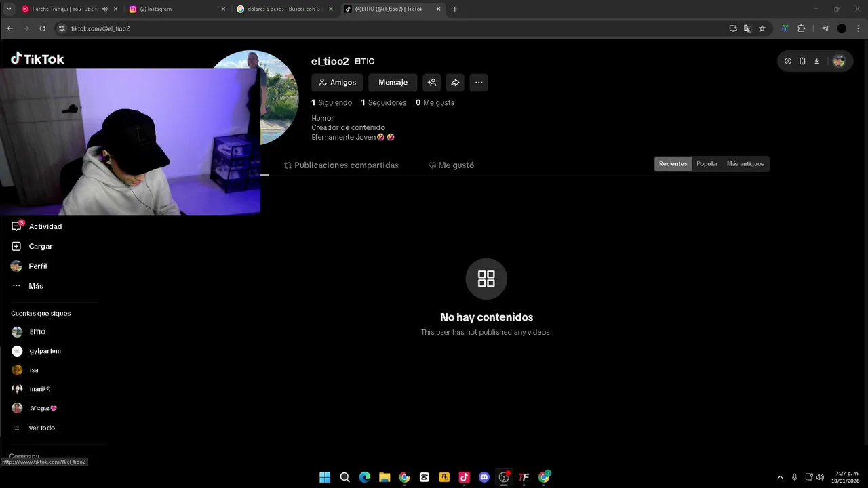Viewport: 868px width, 488px height.
Task: Switch to the Instagram browser tab
Action: [176, 9]
